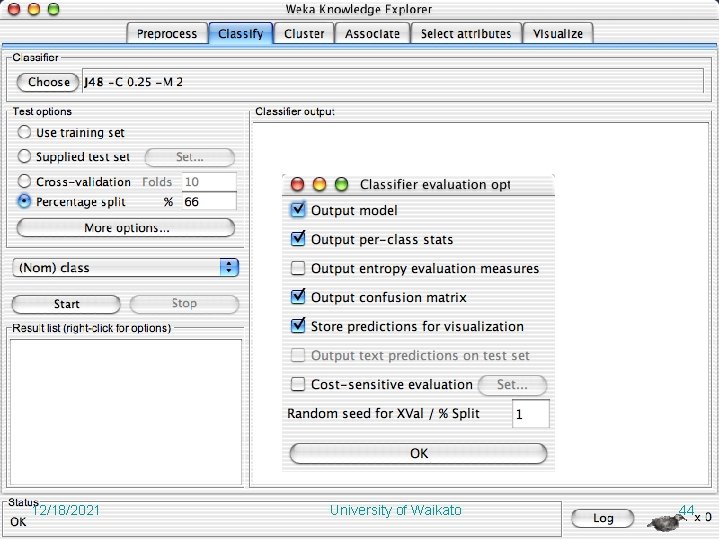Click the Stop button
720x540 pixels.
click(x=184, y=304)
